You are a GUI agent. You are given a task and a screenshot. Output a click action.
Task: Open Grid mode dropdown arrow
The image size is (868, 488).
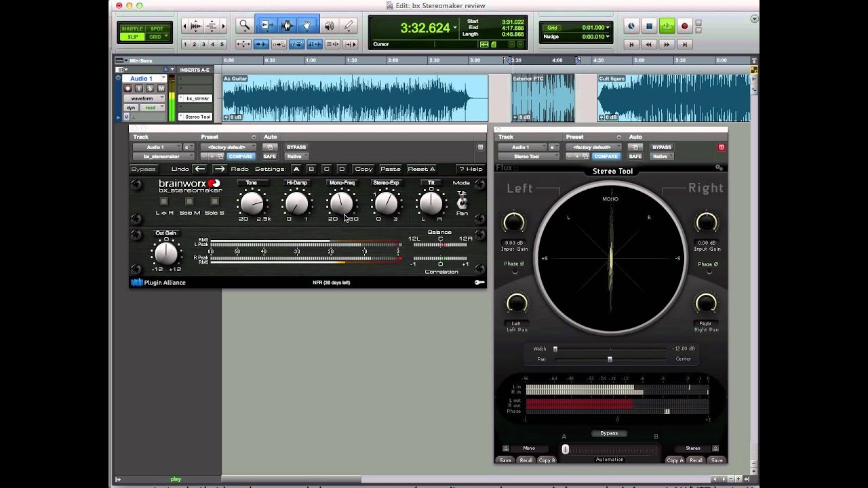pos(165,37)
